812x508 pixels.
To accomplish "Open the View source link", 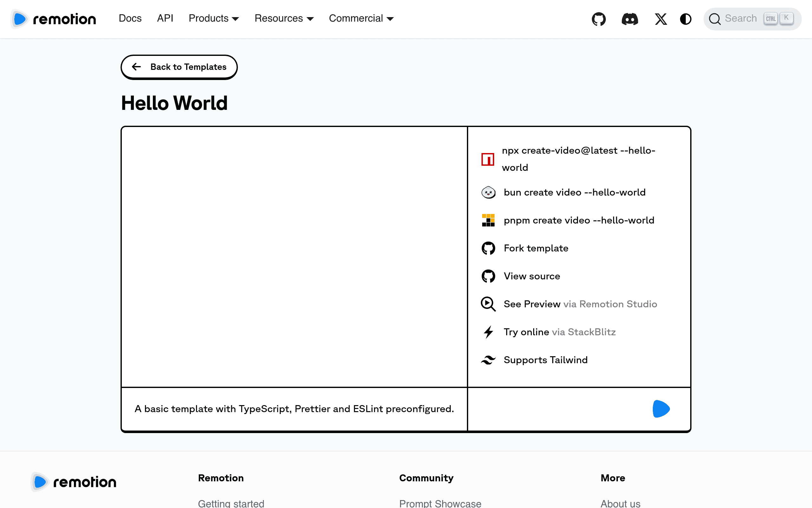I will coord(532,276).
